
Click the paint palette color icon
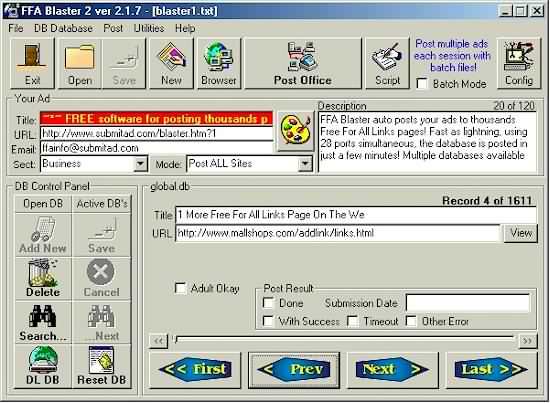pos(296,132)
